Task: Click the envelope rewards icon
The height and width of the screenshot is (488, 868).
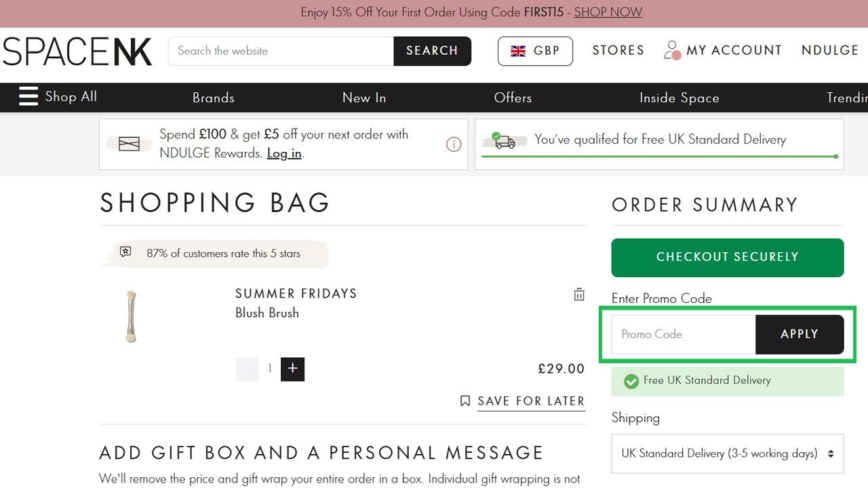Action: pyautogui.click(x=129, y=144)
